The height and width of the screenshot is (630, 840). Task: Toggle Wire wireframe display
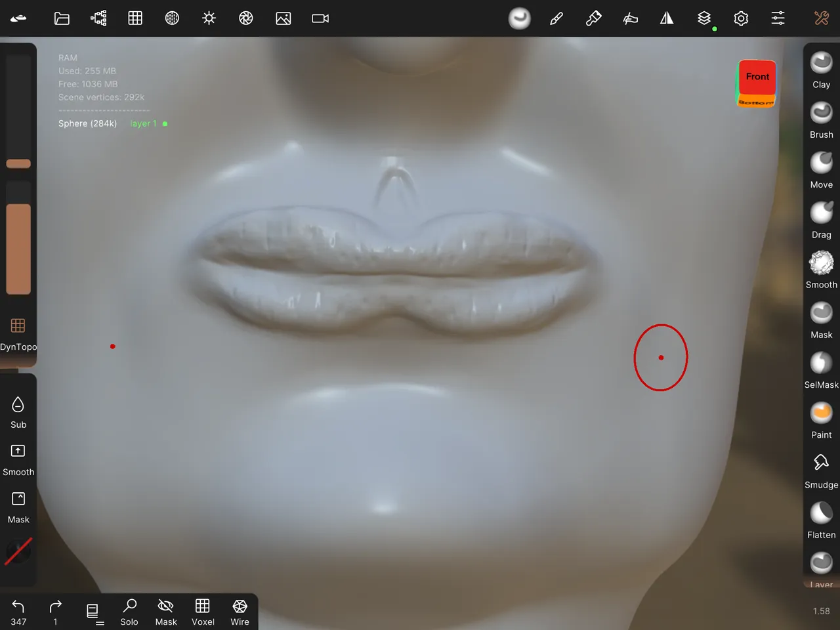(x=240, y=612)
